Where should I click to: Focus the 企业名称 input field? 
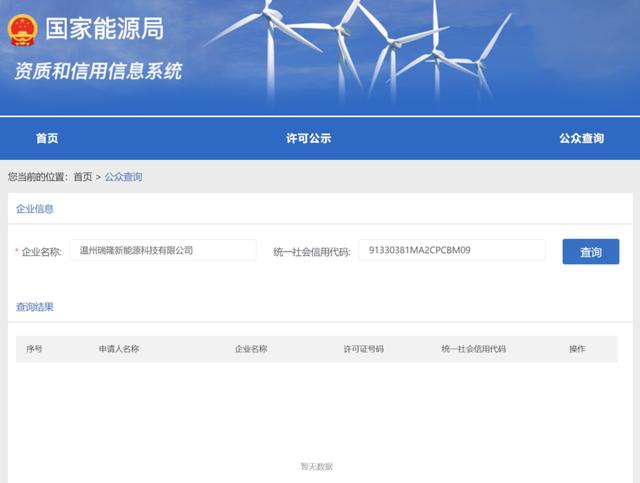(x=163, y=250)
